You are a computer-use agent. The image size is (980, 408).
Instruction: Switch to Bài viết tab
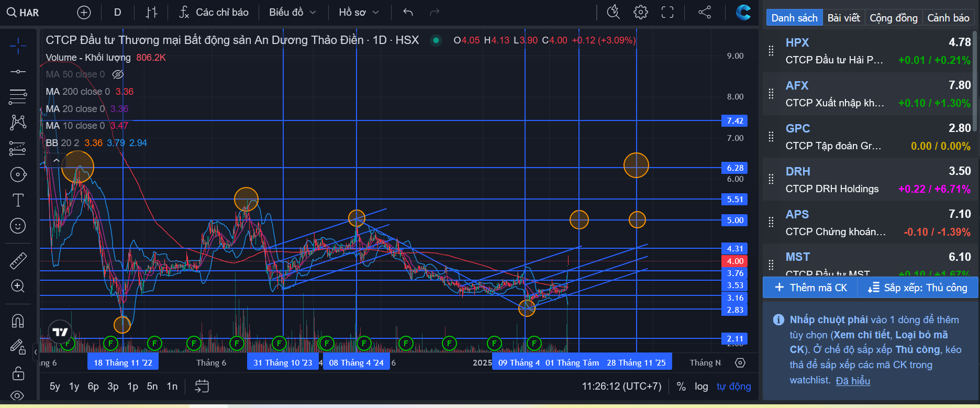844,18
